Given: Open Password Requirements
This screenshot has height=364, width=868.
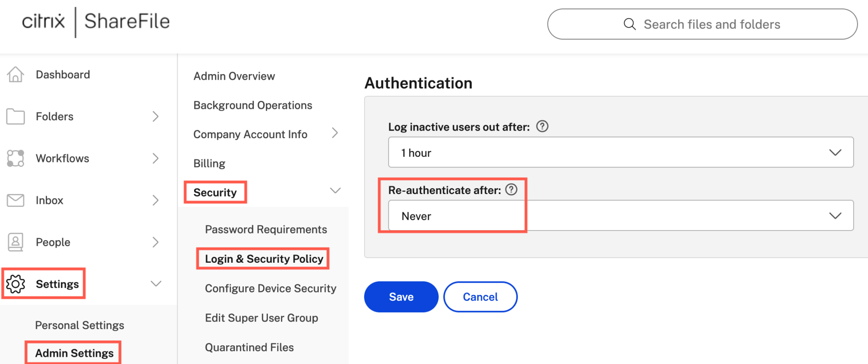Looking at the screenshot, I should click(x=266, y=229).
